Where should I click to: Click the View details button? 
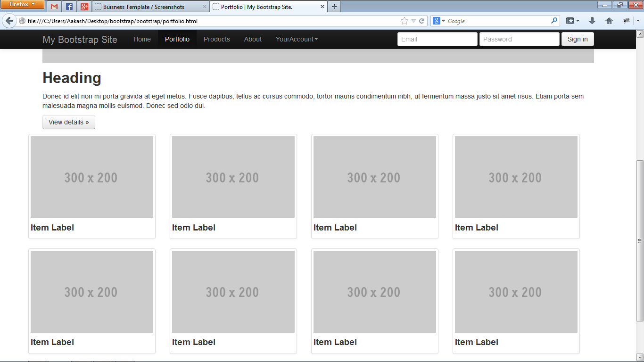pyautogui.click(x=68, y=122)
